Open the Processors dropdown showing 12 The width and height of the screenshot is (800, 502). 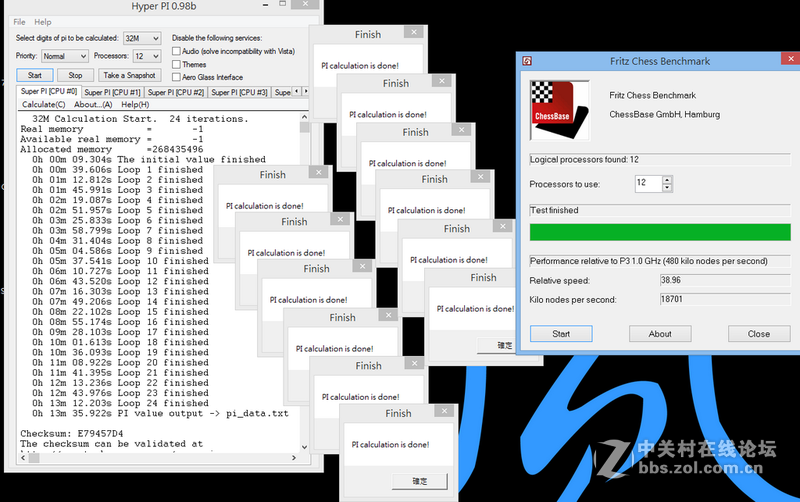(147, 56)
